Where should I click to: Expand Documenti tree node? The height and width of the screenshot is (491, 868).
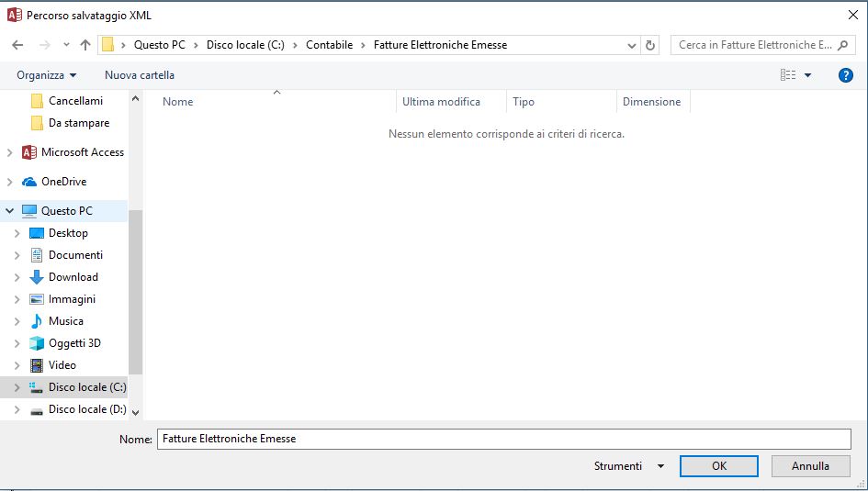[17, 255]
